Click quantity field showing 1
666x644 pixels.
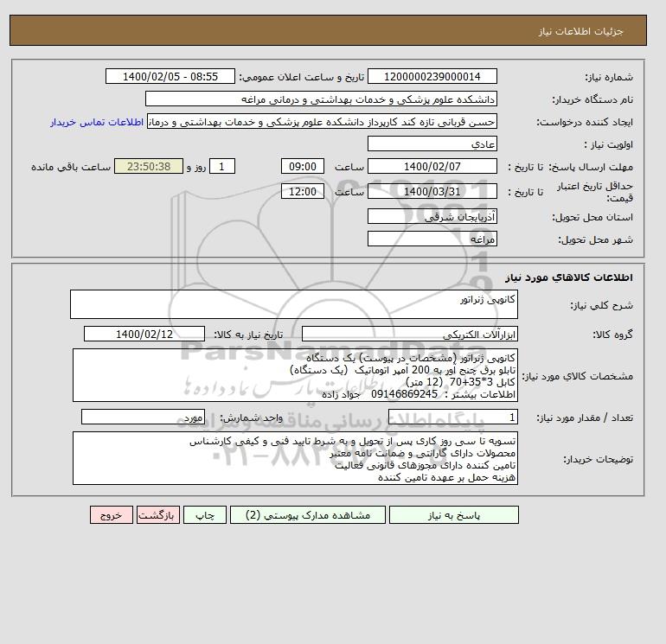(452, 417)
